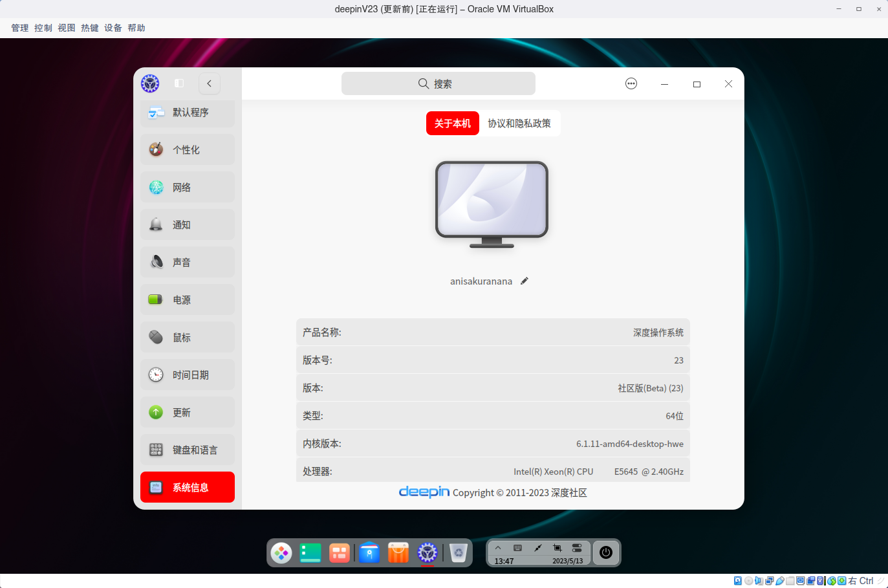Open the Personalization (个性化) settings section

coord(187,149)
